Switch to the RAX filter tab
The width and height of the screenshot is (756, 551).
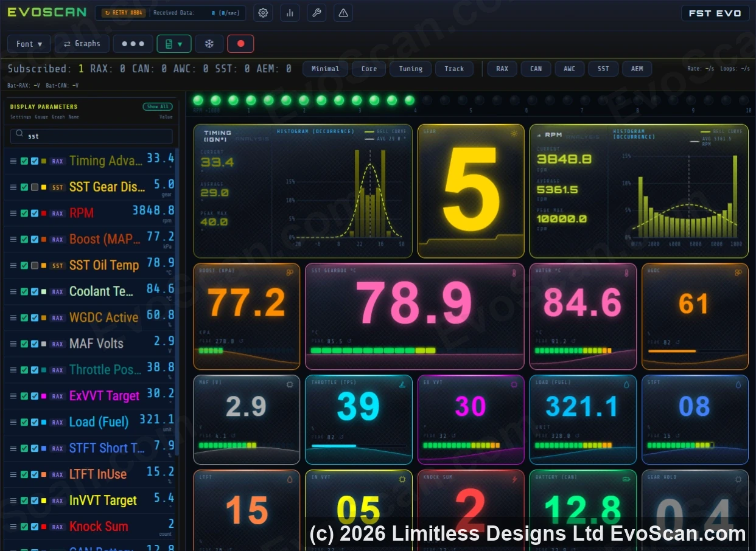[x=502, y=69]
